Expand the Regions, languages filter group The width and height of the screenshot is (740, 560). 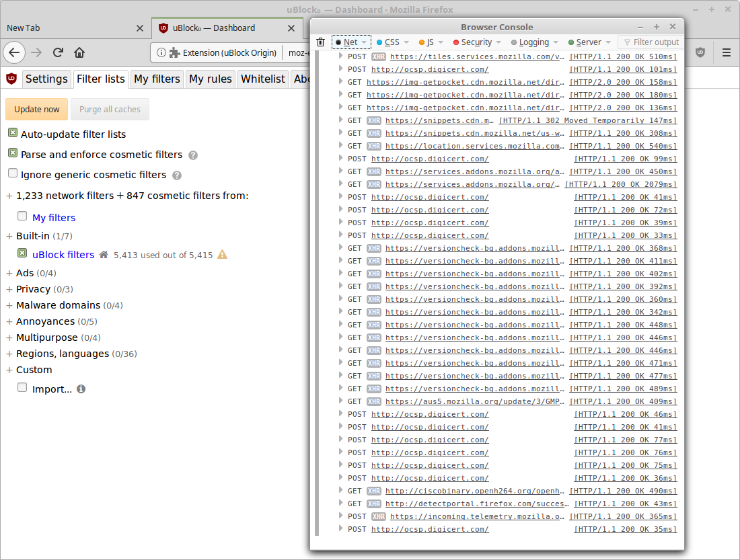(8, 353)
